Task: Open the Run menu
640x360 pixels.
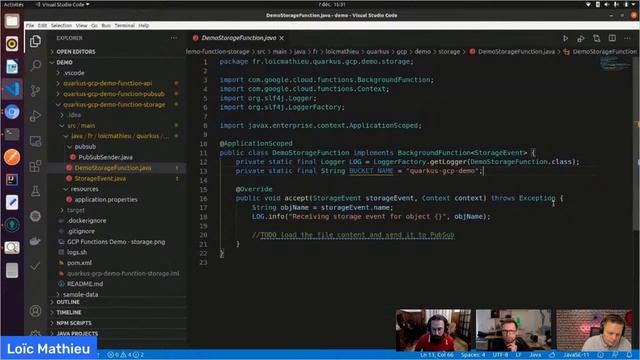Action: (x=106, y=25)
